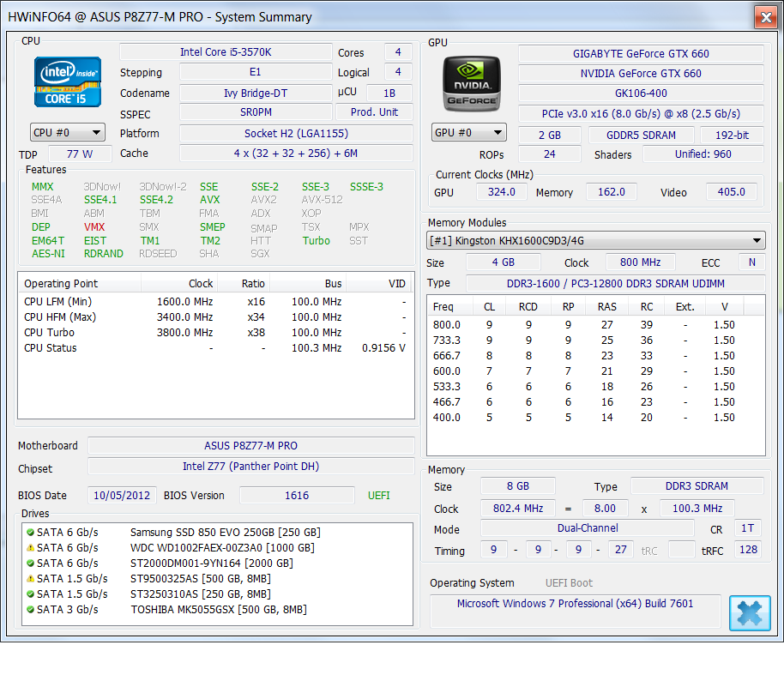The width and height of the screenshot is (784, 681).
Task: Click the status icon for the TOSHIBA MK5055GSX drive
Action: pyautogui.click(x=30, y=610)
